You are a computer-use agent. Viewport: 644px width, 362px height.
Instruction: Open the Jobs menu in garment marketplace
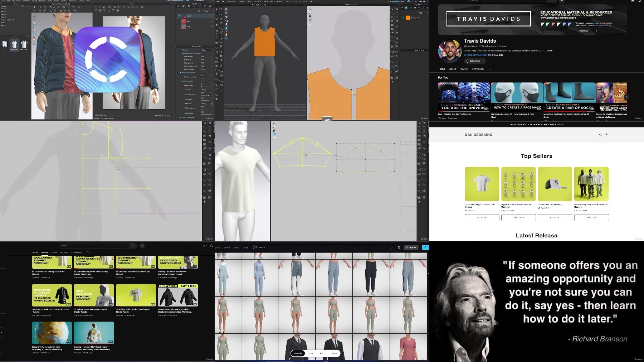[246, 247]
